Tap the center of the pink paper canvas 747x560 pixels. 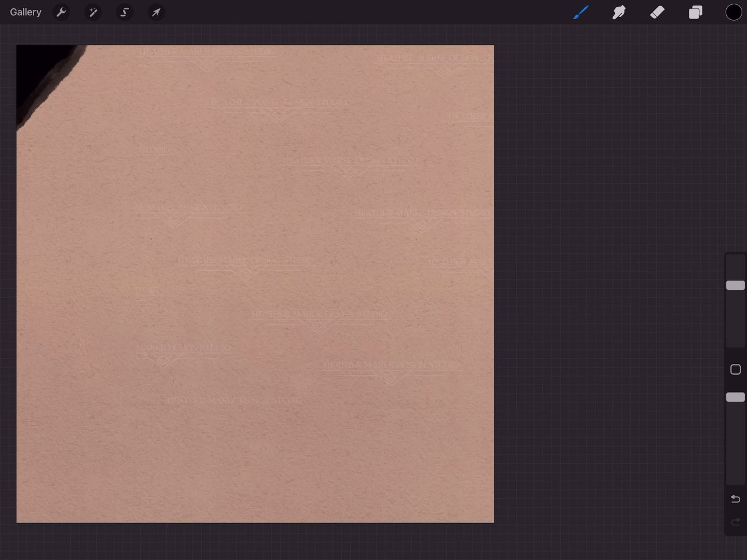255,284
